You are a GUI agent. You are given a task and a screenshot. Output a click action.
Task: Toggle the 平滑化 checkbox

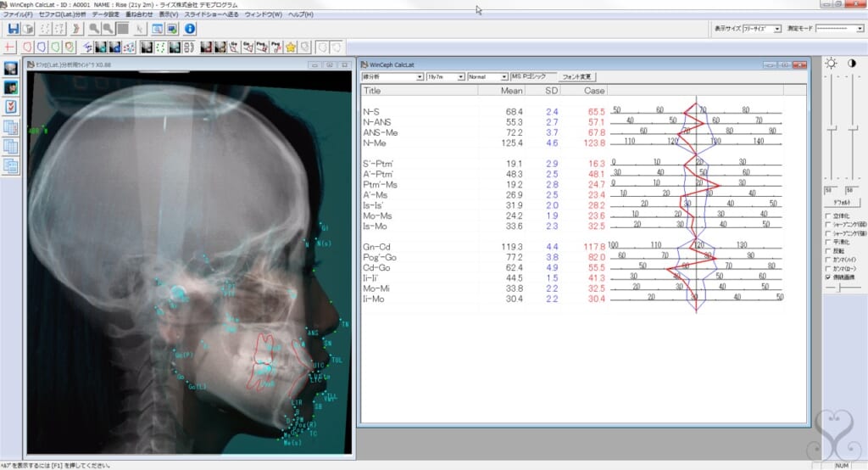[828, 242]
